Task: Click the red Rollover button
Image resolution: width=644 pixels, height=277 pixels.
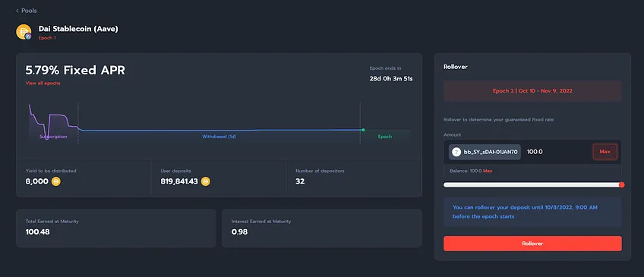Action: click(x=532, y=244)
